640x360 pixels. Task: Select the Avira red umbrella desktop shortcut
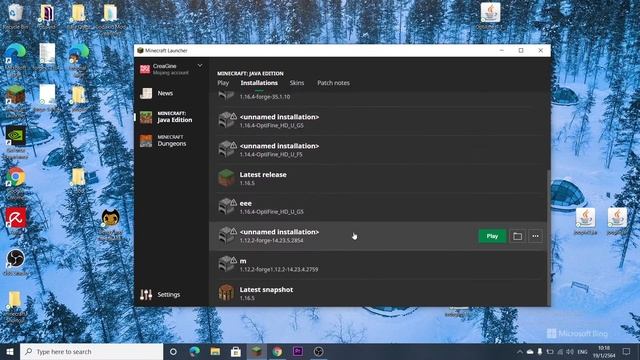(x=16, y=220)
